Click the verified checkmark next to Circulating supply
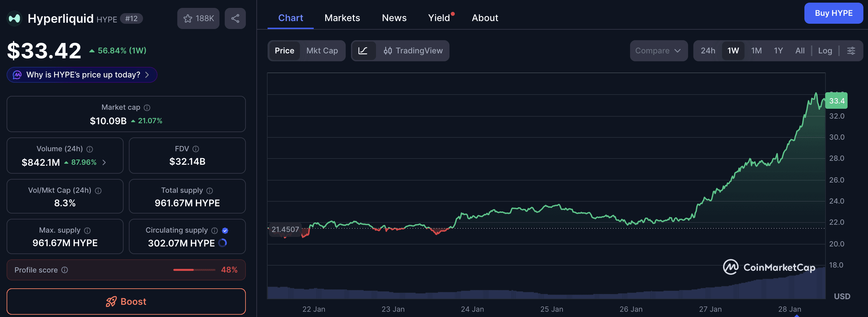 click(x=225, y=230)
